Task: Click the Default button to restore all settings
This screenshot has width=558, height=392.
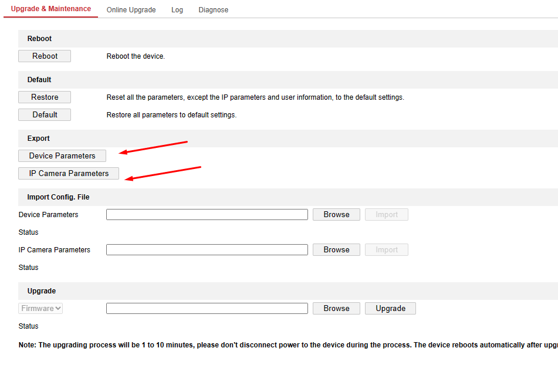Action: click(45, 115)
